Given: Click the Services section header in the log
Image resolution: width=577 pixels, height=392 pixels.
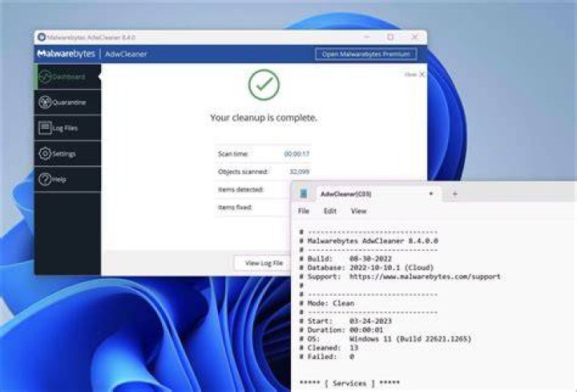Looking at the screenshot, I should (349, 383).
